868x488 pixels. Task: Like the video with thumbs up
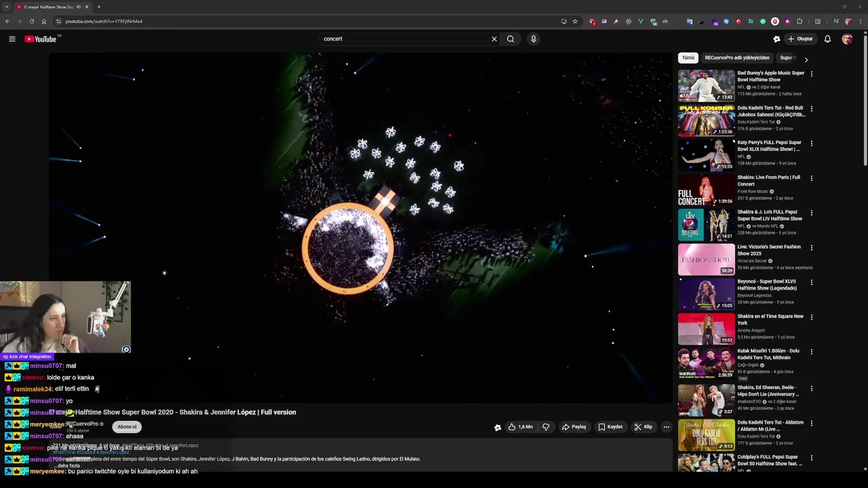click(520, 427)
